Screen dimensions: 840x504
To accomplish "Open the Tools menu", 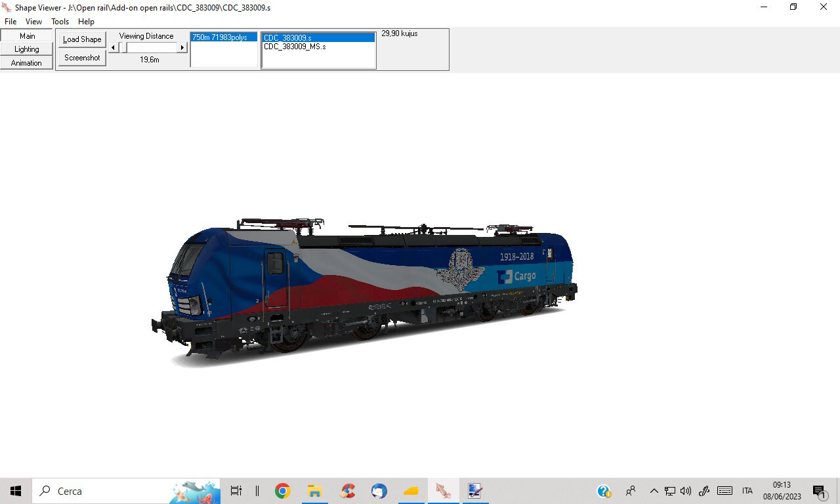I will tap(60, 22).
